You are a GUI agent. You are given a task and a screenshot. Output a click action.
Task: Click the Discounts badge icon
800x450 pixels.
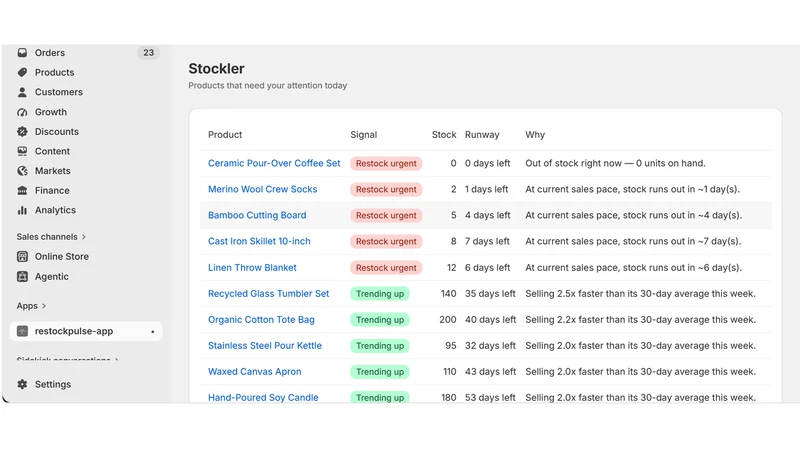pyautogui.click(x=22, y=132)
